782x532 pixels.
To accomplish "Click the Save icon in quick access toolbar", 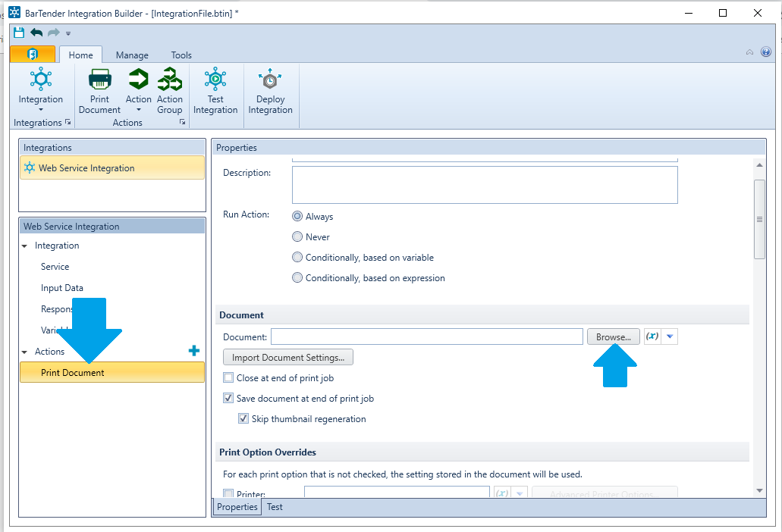I will [19, 33].
